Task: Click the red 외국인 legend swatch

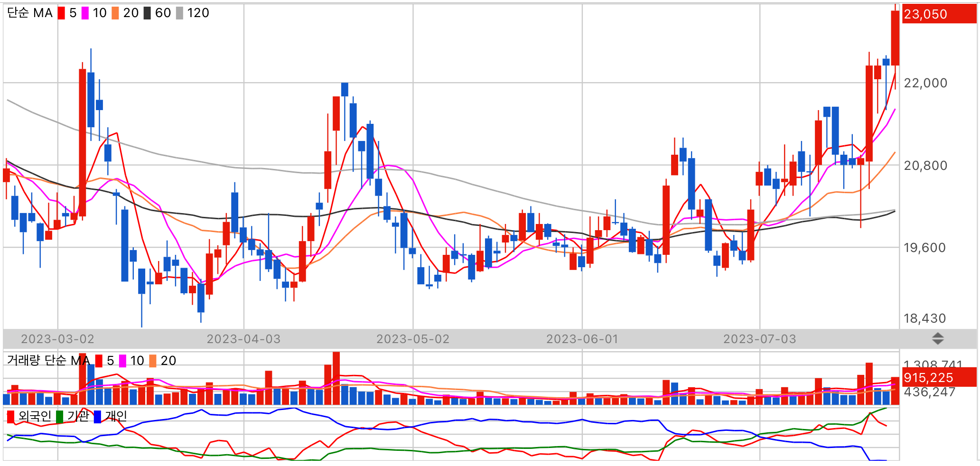Action: (x=11, y=417)
